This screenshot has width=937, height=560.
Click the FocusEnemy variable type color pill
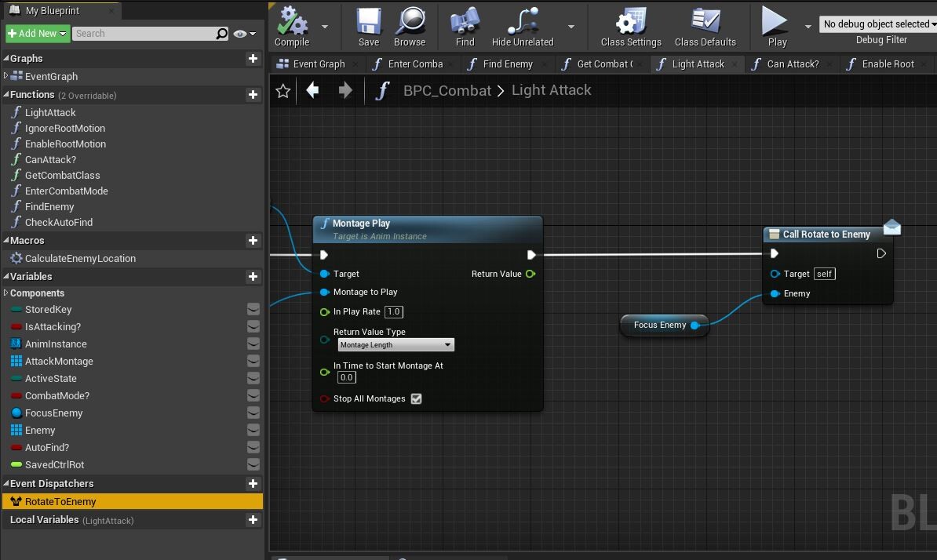[16, 413]
